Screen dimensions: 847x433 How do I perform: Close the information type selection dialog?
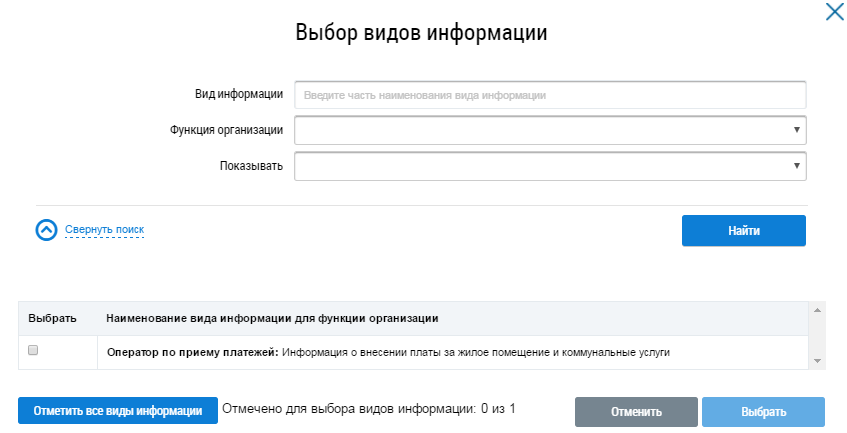(834, 13)
